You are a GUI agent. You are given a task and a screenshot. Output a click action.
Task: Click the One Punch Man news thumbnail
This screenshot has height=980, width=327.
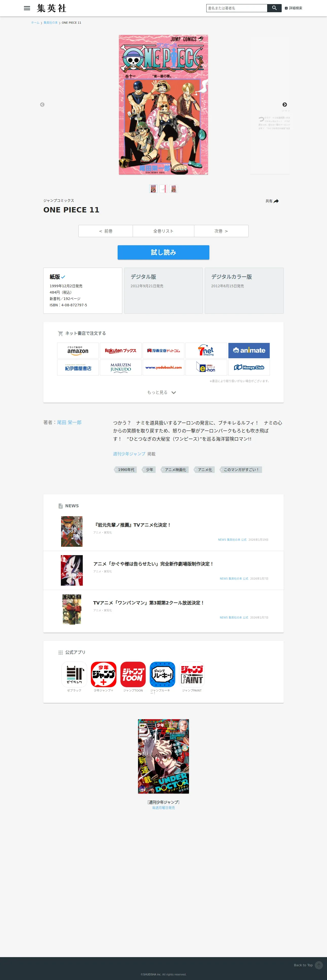[72, 609]
